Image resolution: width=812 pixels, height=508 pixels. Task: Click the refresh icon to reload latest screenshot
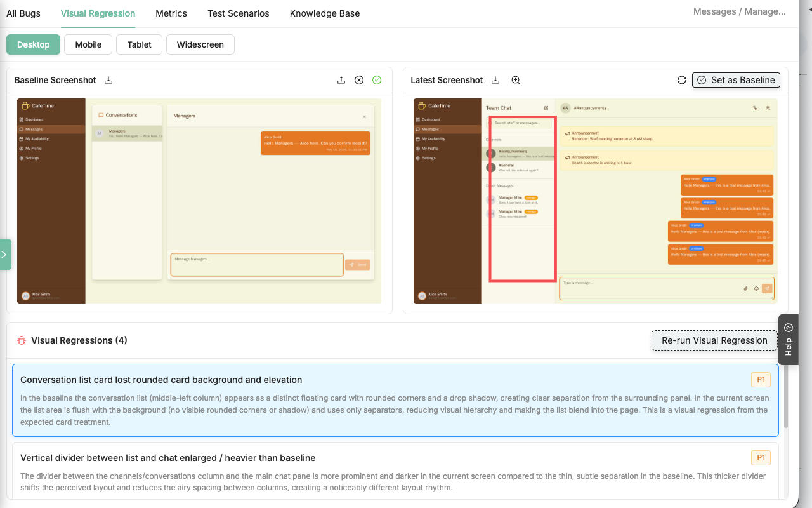click(682, 80)
